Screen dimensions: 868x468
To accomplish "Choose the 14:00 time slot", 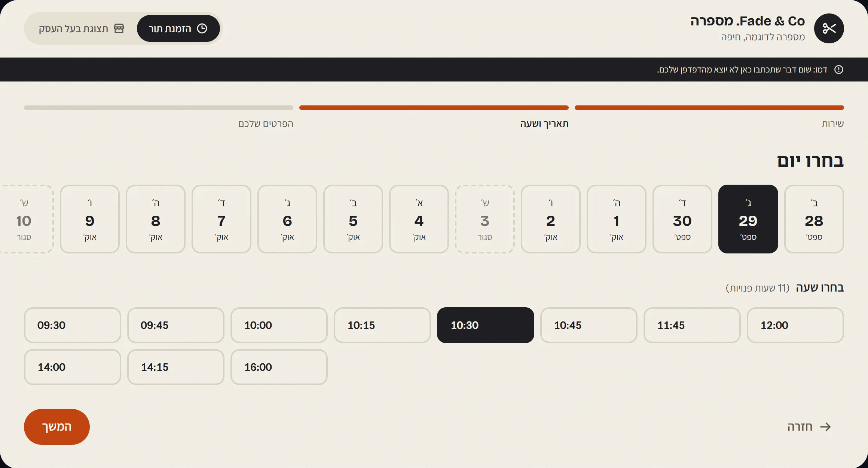I will click(x=73, y=367).
